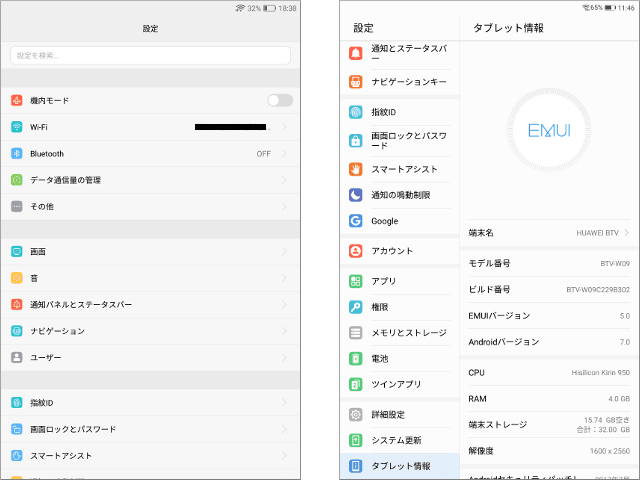This screenshot has width=640, height=480.
Task: Tap the ナビゲーションキー icon in right sidebar
Action: tap(356, 82)
